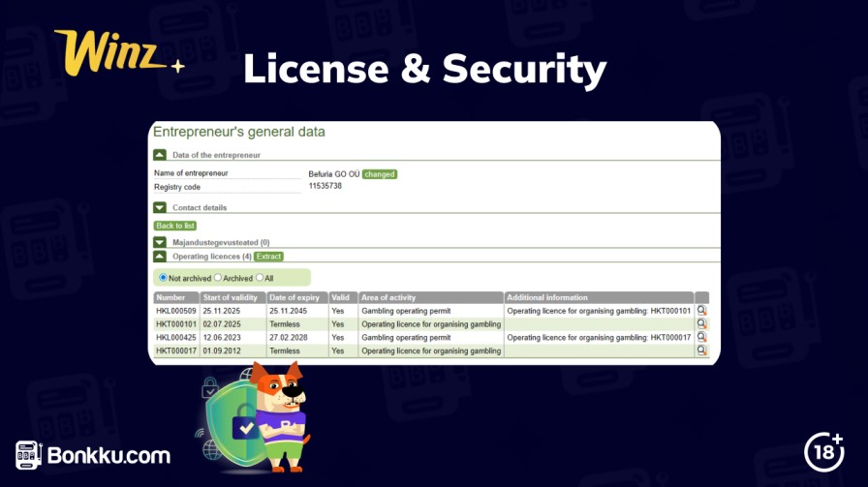The width and height of the screenshot is (868, 487).
Task: Click entrepreneur name Befuria GO OÜ
Action: coord(334,173)
